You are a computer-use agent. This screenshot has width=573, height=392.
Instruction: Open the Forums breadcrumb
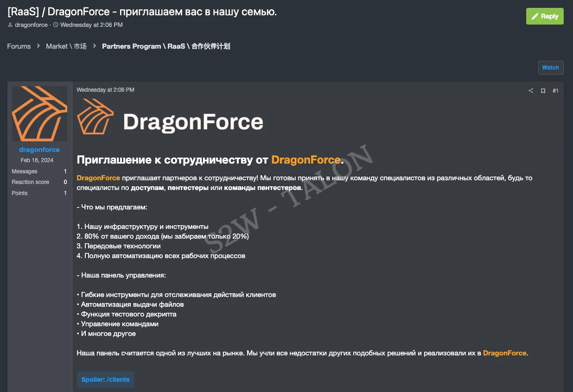19,46
